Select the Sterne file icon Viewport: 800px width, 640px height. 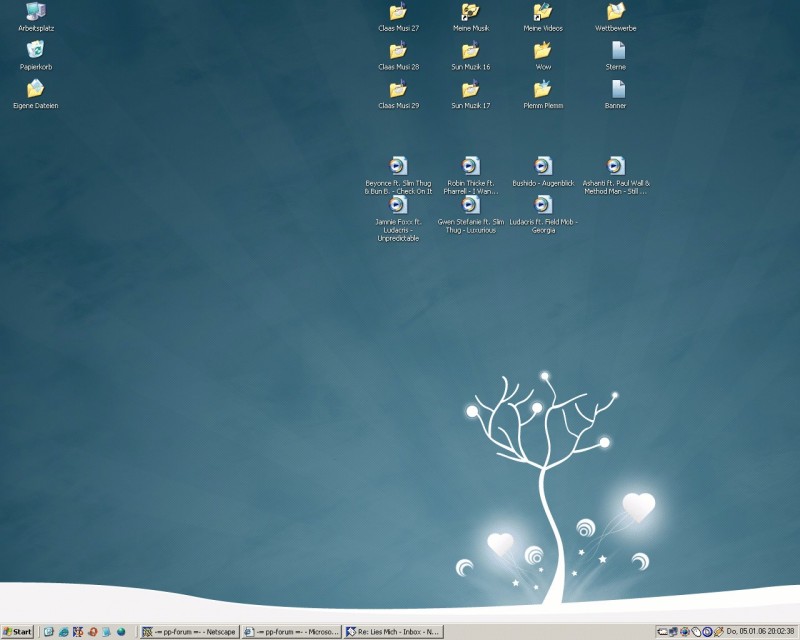point(616,51)
